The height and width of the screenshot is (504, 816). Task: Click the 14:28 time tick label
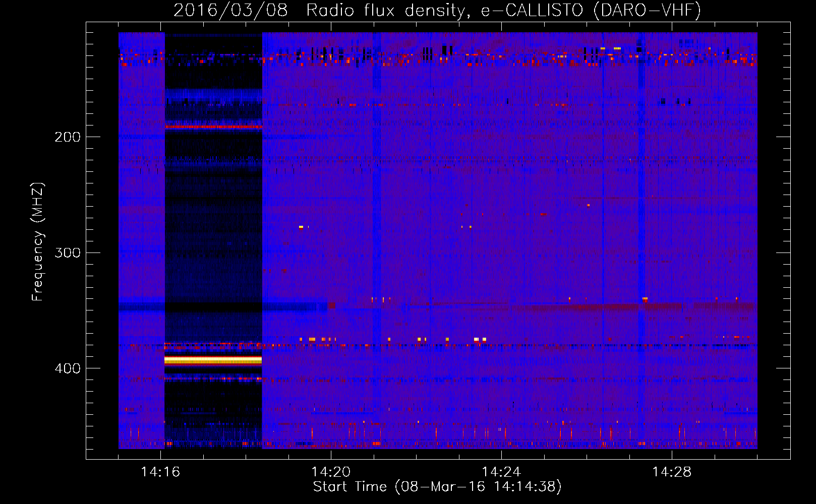click(x=672, y=472)
